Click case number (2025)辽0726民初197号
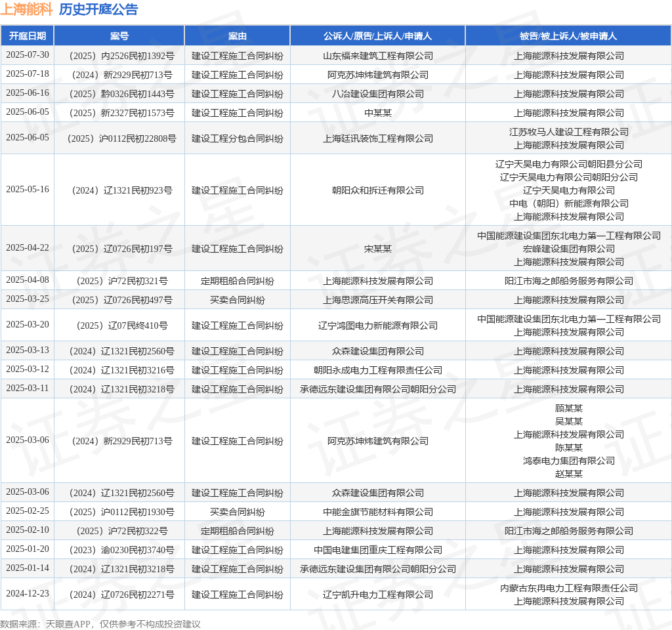The image size is (672, 630). 121,249
